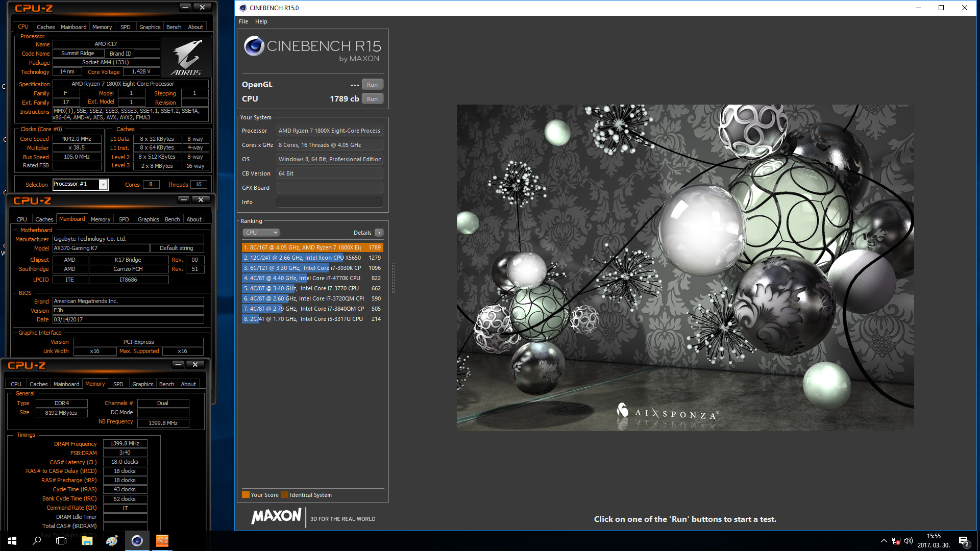Image resolution: width=980 pixels, height=551 pixels.
Task: Click the panel splitter grip handle
Action: (x=393, y=278)
